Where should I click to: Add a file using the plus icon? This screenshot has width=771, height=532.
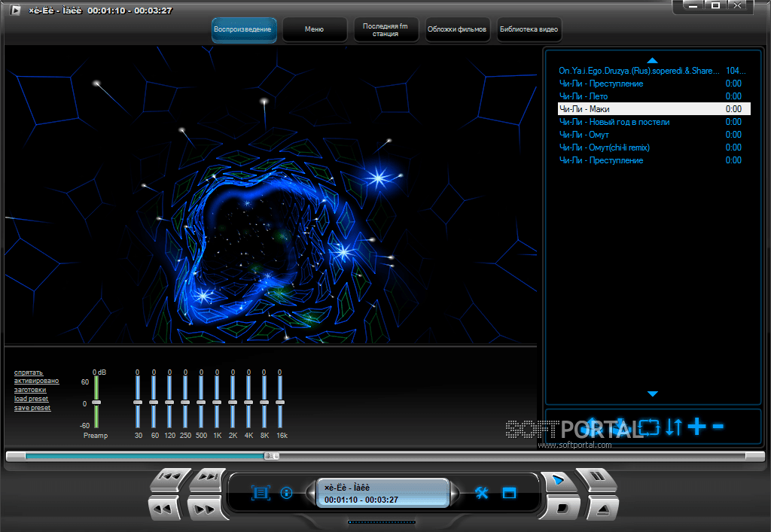tap(696, 427)
